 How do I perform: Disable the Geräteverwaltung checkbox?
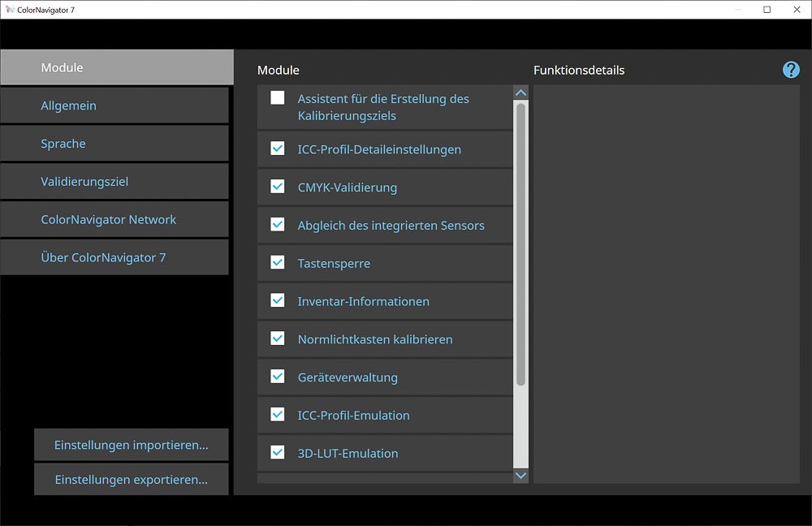coord(278,377)
